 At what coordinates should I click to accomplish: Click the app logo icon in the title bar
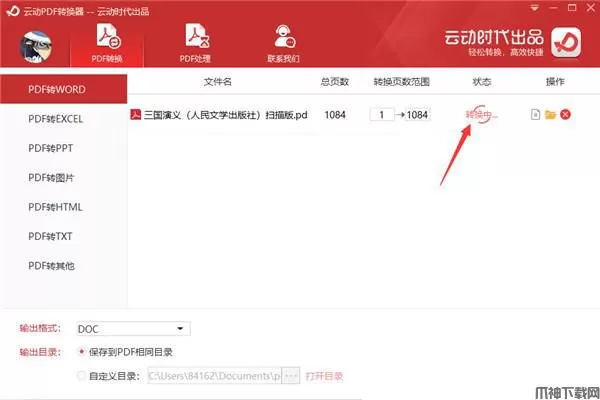[13, 11]
